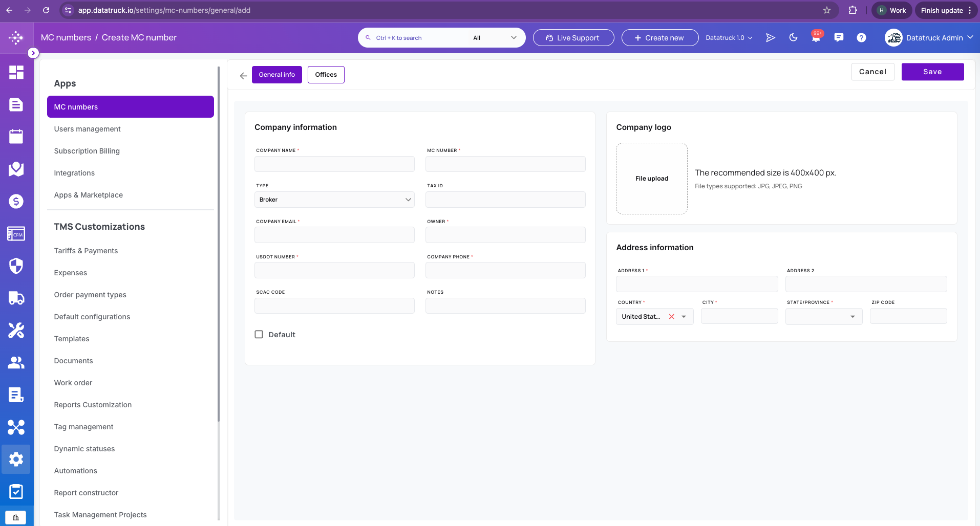Click the USDOT Number field
Screen dimensions: 980x526
(x=334, y=270)
